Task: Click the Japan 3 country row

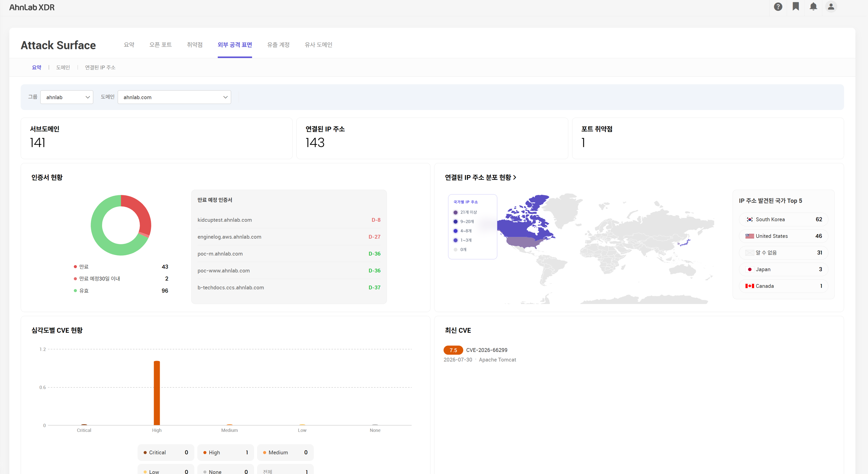Action: pyautogui.click(x=783, y=269)
